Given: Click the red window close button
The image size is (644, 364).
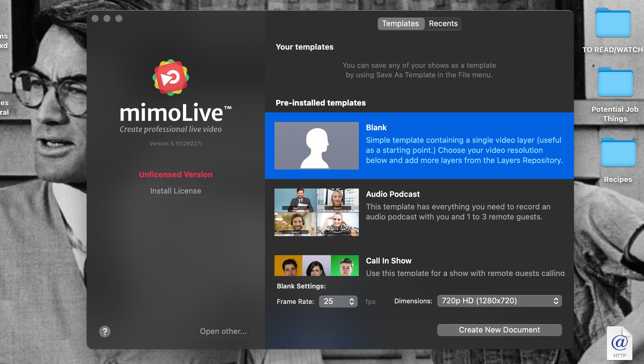Looking at the screenshot, I should coord(95,18).
